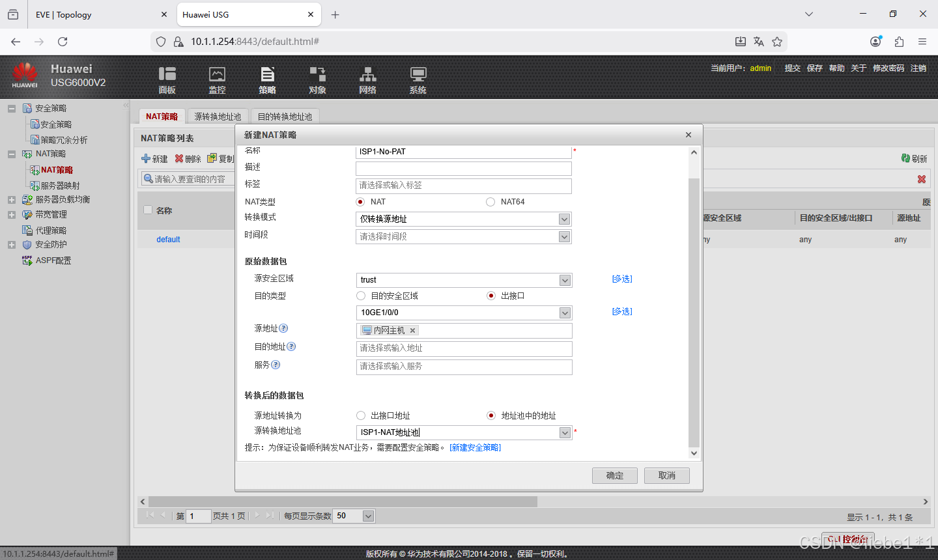Select 出接口地址 radio button
938x560 pixels.
point(361,415)
